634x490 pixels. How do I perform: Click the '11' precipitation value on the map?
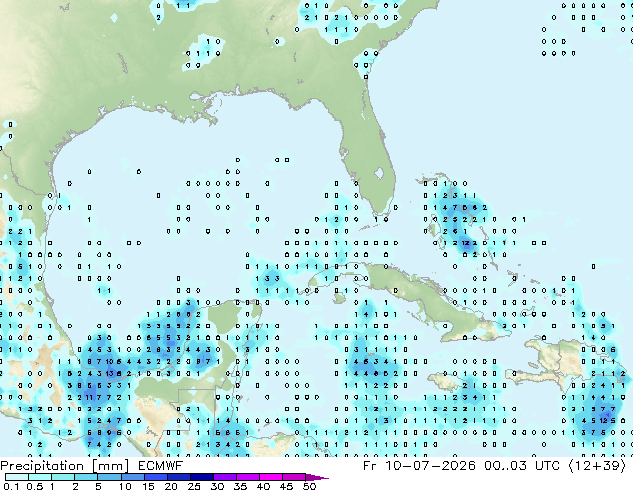(90, 397)
